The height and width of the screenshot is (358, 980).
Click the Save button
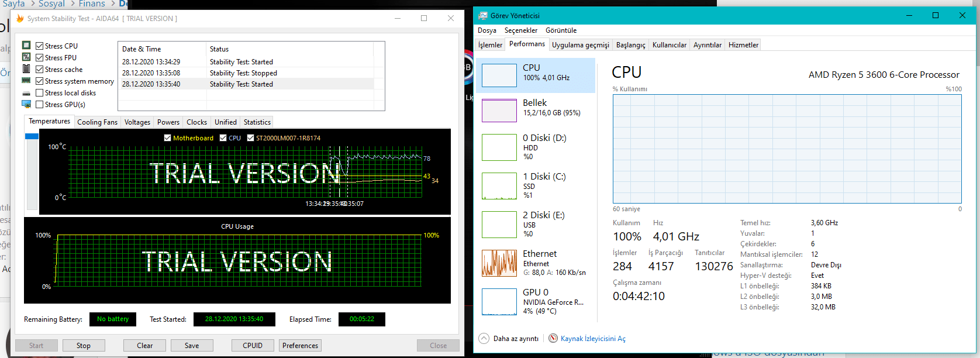point(192,346)
